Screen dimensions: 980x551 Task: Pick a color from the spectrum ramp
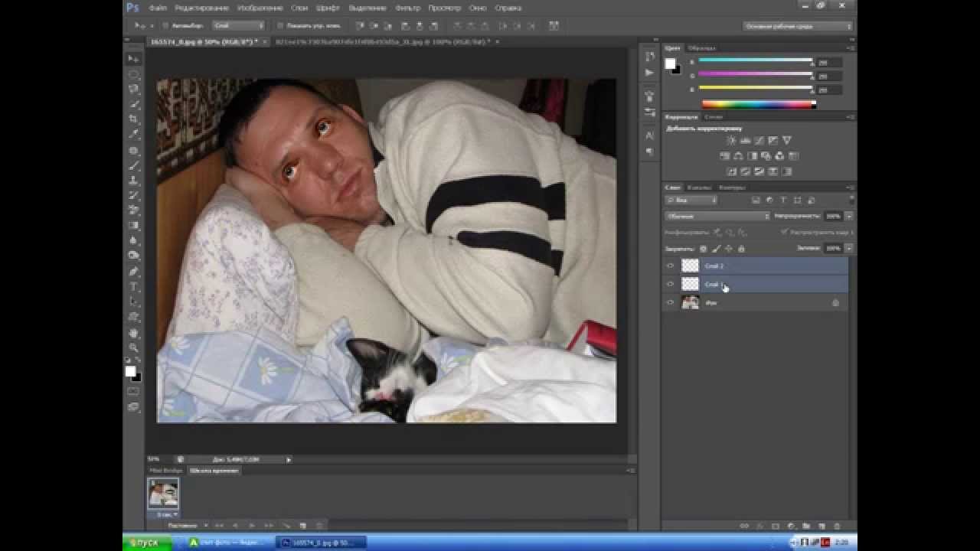[x=759, y=104]
